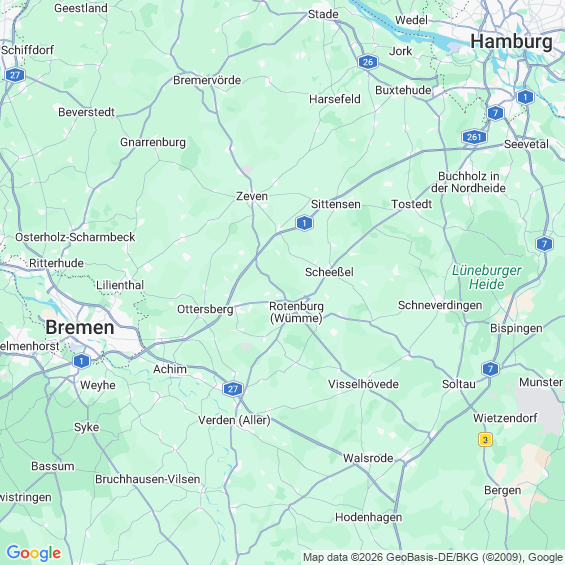This screenshot has width=565, height=565.
Task: Click the Verden (Aller) town label
Action: 234,420
